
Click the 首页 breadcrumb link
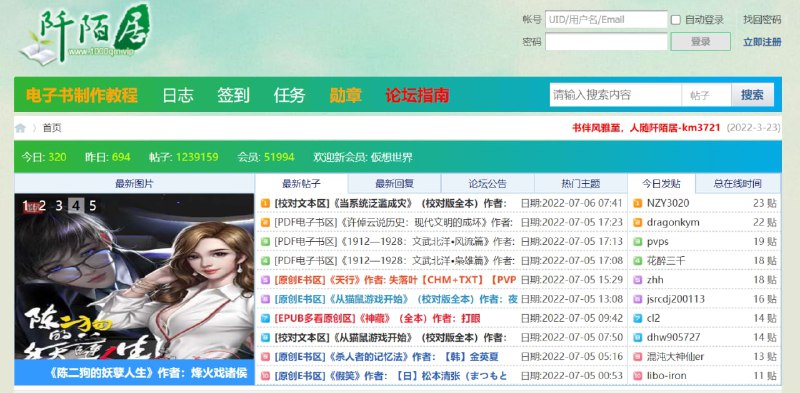click(x=52, y=128)
